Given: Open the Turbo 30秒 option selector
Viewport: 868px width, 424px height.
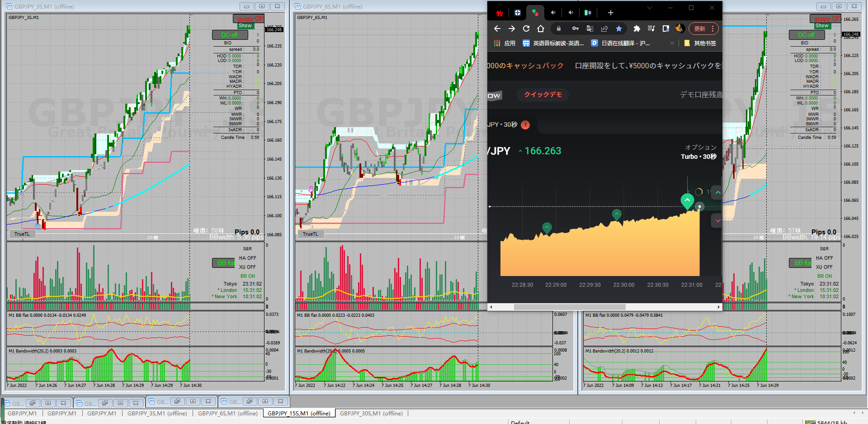Looking at the screenshot, I should tap(699, 152).
